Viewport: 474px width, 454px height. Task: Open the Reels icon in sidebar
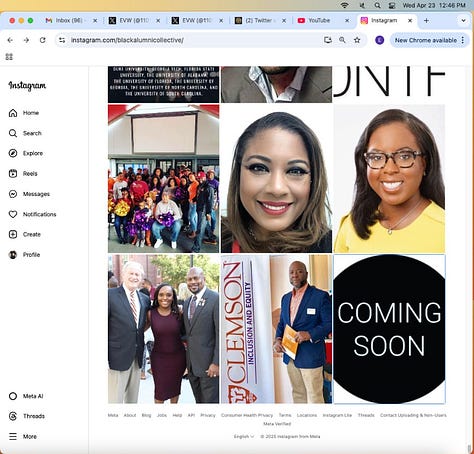(13, 174)
